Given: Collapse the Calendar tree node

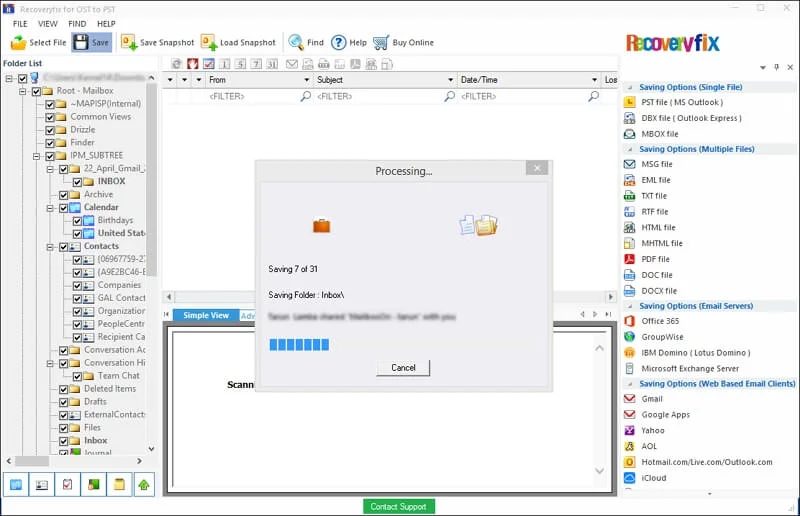Looking at the screenshot, I should (x=50, y=208).
